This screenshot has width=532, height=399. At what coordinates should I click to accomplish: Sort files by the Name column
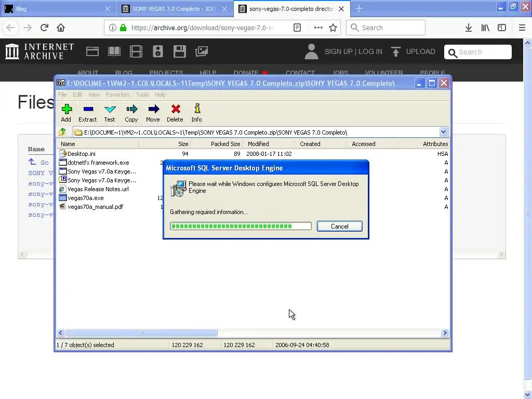(98, 144)
